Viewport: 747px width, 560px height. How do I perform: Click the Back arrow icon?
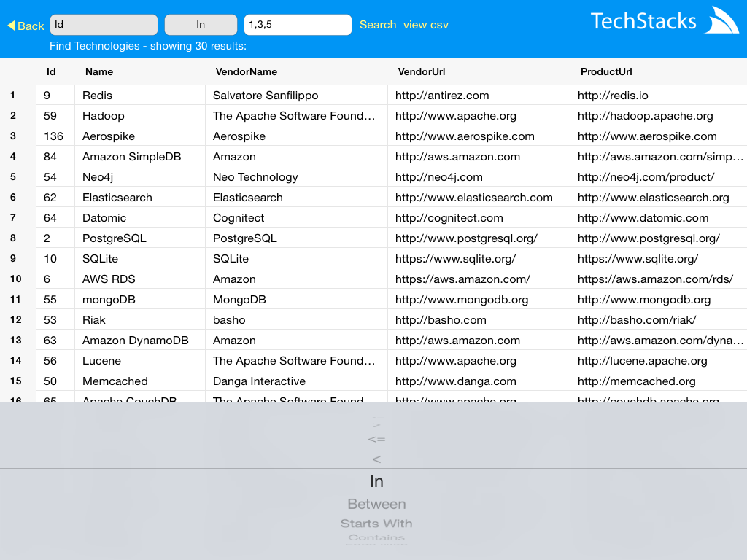[12, 25]
